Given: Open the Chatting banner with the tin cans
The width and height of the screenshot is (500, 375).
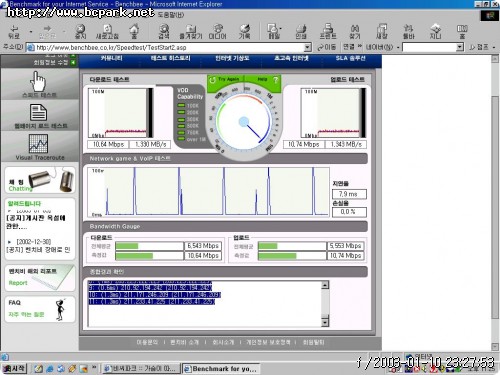Looking at the screenshot, I should click(x=40, y=180).
